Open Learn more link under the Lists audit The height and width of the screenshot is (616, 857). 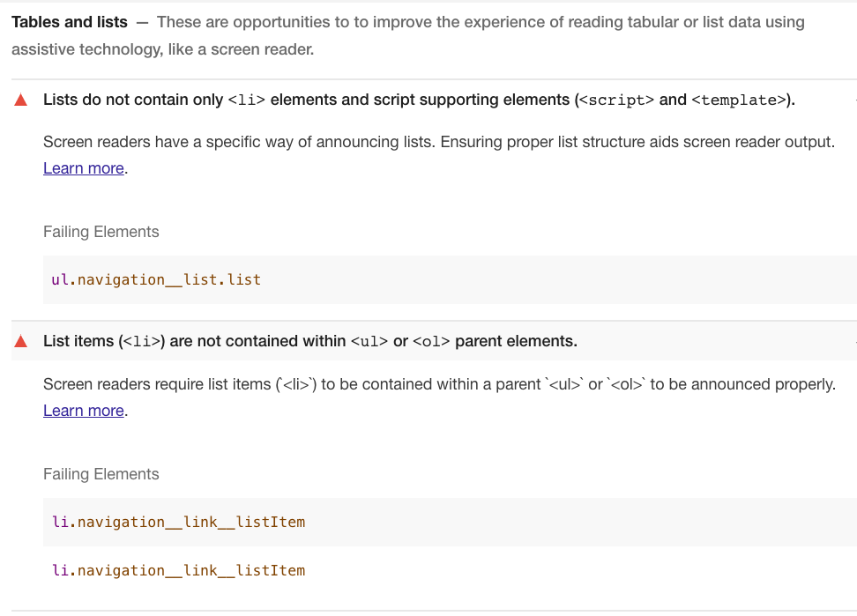(x=84, y=168)
